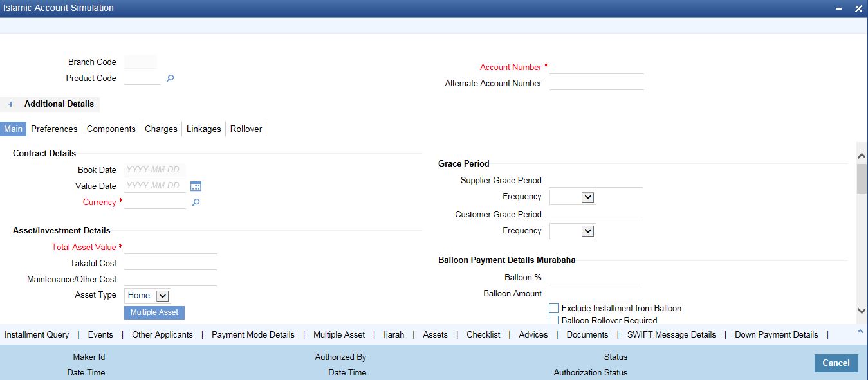Expand the bottom subsystem links bar arrow
The height and width of the screenshot is (380, 868).
[x=861, y=331]
